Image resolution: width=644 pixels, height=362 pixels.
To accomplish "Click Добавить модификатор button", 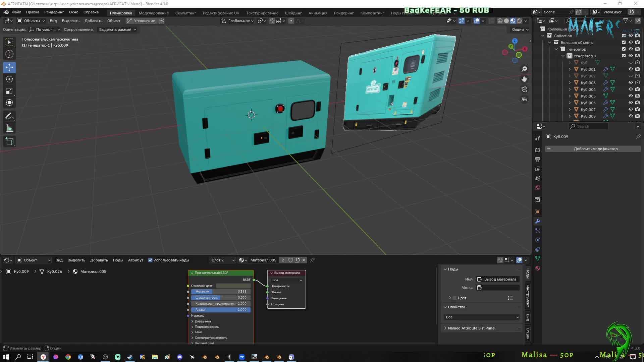I will click(x=593, y=149).
